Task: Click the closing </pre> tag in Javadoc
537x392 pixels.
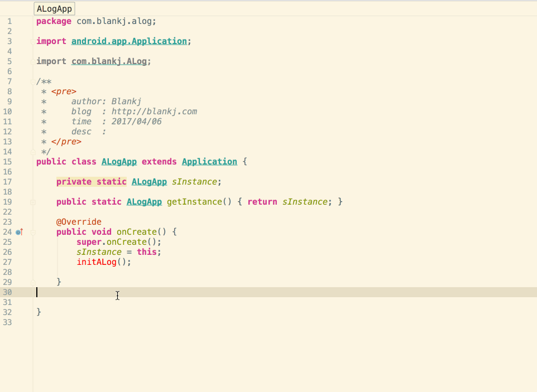Action: (x=66, y=142)
